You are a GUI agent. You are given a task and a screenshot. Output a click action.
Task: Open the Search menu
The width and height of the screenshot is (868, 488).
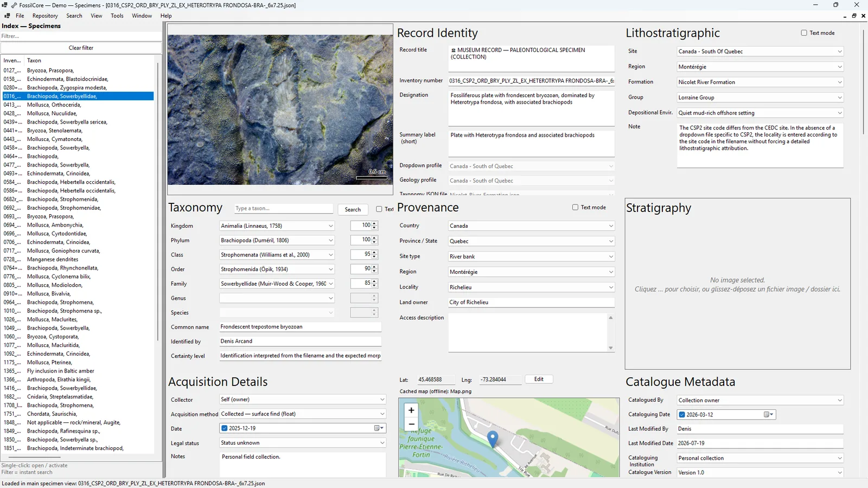74,16
